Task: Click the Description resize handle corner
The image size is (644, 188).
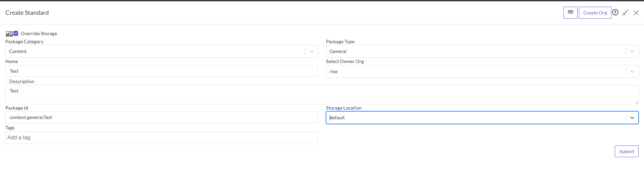Action: tap(636, 102)
